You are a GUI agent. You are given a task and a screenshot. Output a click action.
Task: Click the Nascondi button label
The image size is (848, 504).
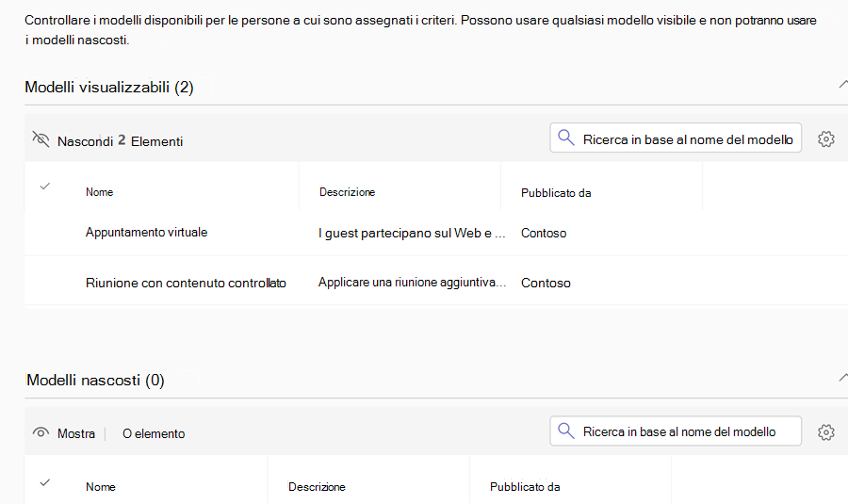86,141
